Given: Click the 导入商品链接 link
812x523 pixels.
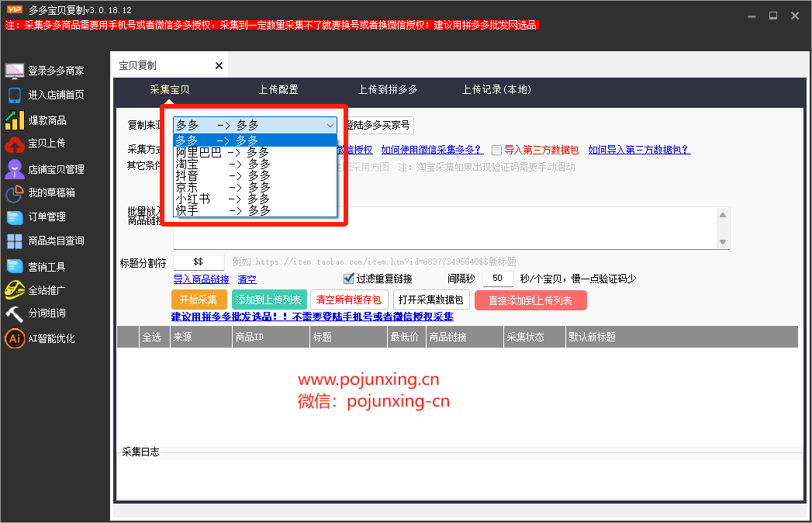Looking at the screenshot, I should point(202,279).
